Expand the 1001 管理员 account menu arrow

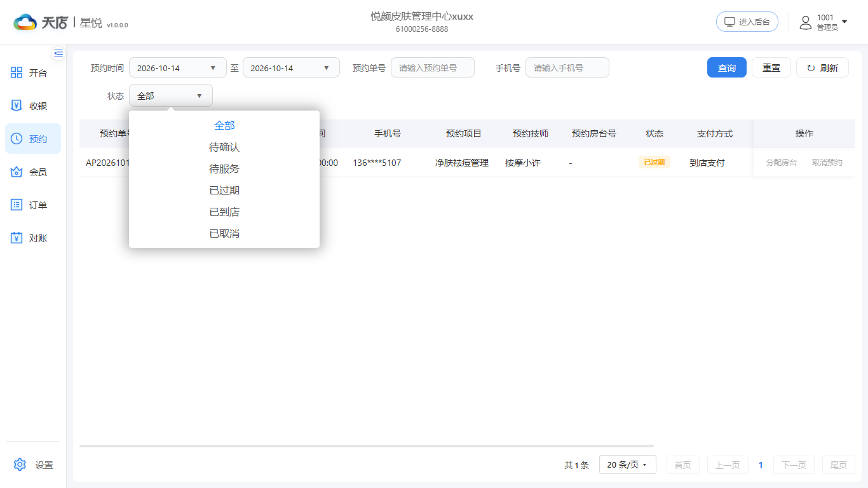(844, 22)
